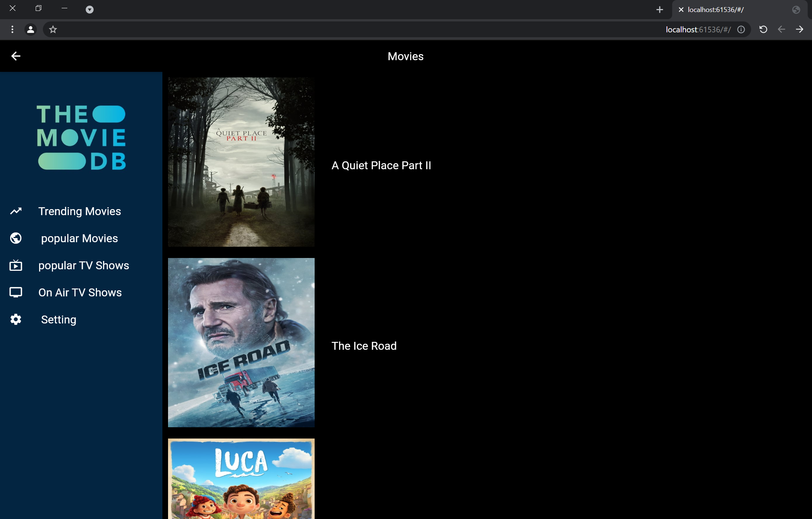Select the Trending Movies chart icon
This screenshot has height=519, width=812.
pyautogui.click(x=16, y=211)
